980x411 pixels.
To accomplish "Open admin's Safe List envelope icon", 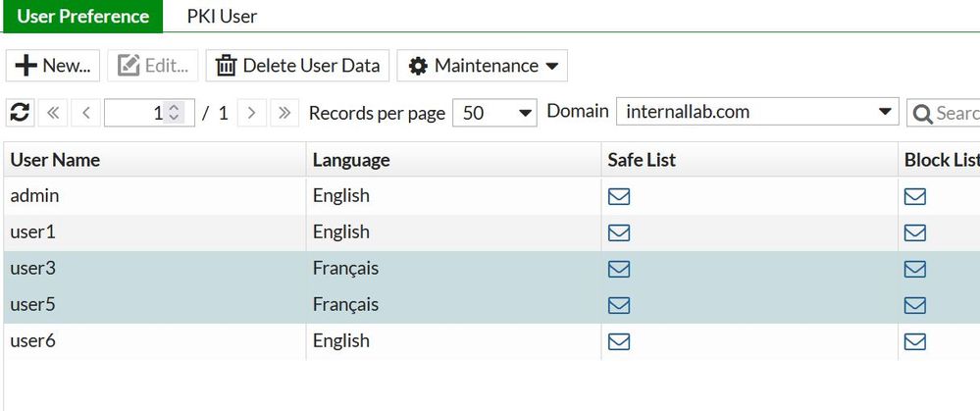I will 619,196.
